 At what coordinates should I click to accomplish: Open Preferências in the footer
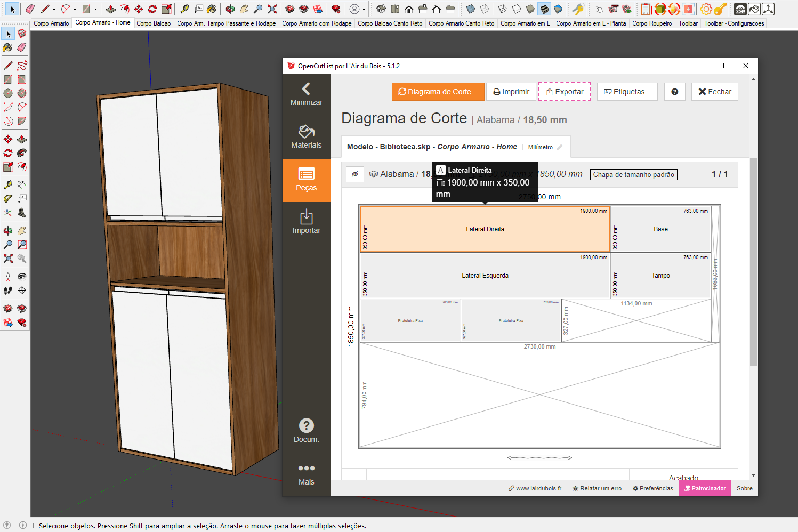[653, 488]
